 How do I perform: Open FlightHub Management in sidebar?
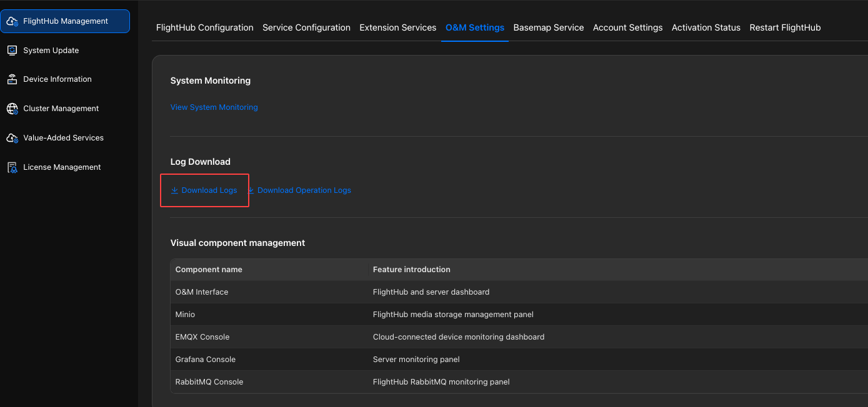(x=65, y=21)
